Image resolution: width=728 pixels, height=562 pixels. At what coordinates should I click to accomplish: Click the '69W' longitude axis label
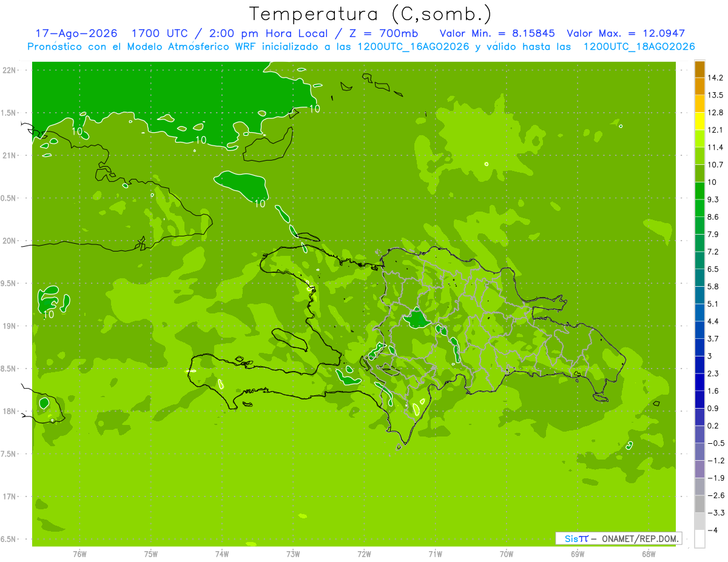pos(578,554)
